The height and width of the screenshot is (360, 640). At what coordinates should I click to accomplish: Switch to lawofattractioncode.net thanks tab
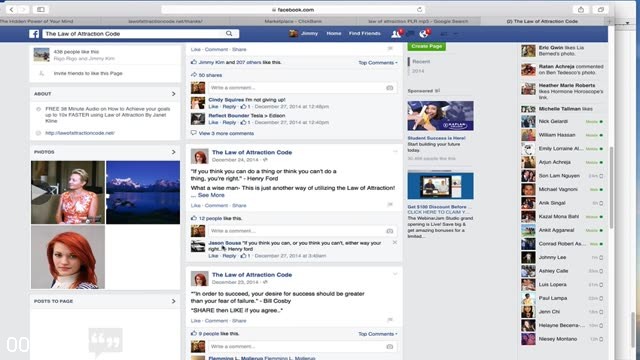pyautogui.click(x=165, y=21)
